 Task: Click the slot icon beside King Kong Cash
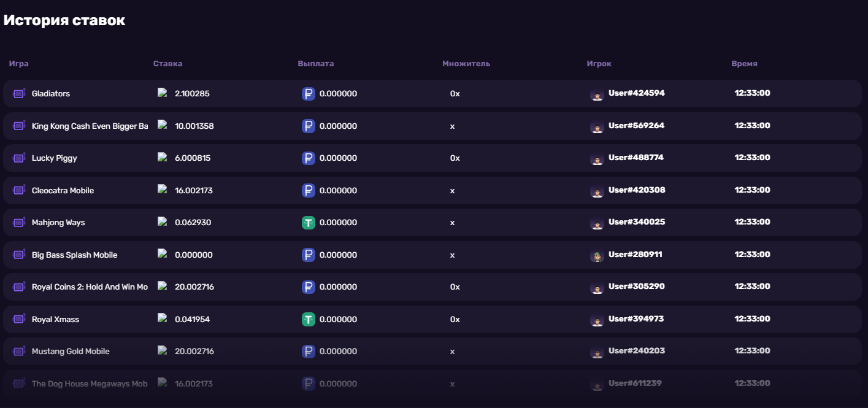pos(20,126)
